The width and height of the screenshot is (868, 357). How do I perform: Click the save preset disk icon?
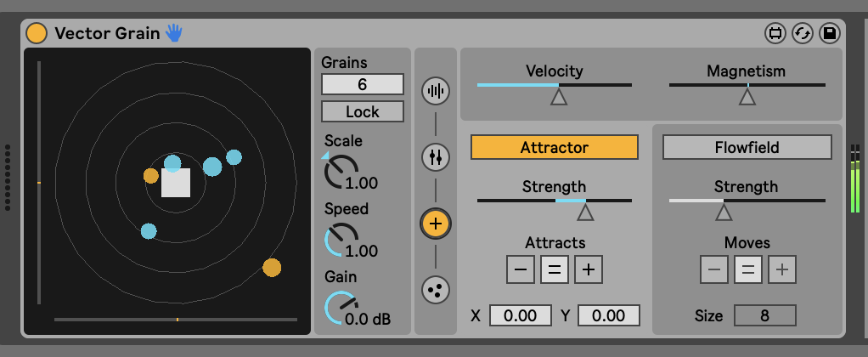[829, 33]
